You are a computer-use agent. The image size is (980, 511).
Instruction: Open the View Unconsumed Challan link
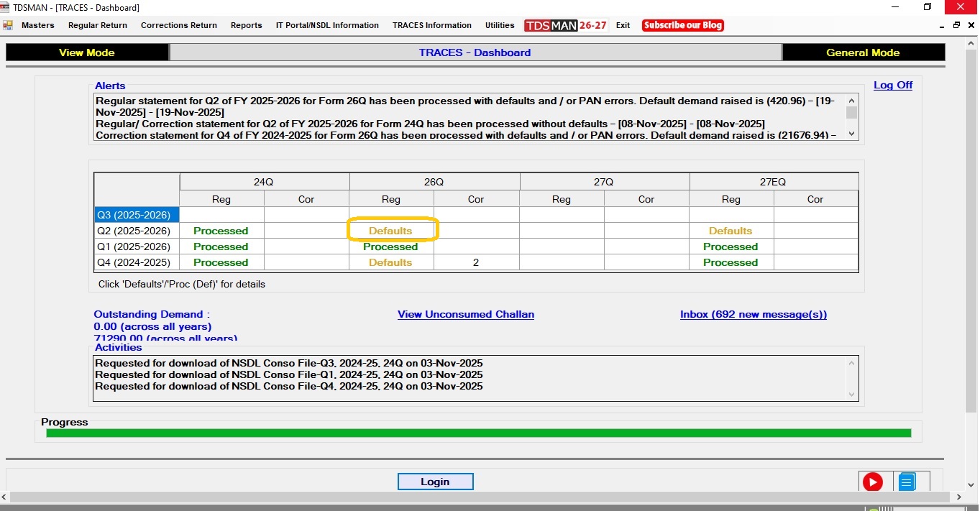[466, 314]
